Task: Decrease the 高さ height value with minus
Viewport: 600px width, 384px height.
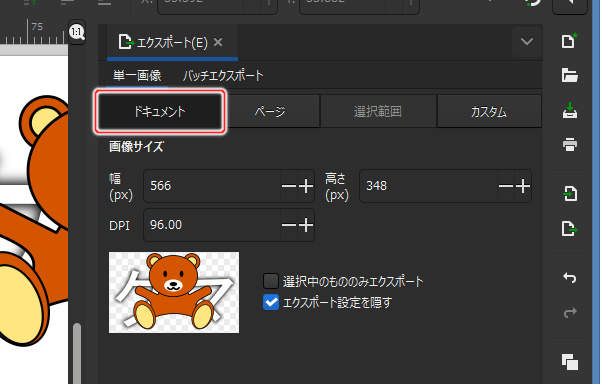Action: tap(506, 186)
